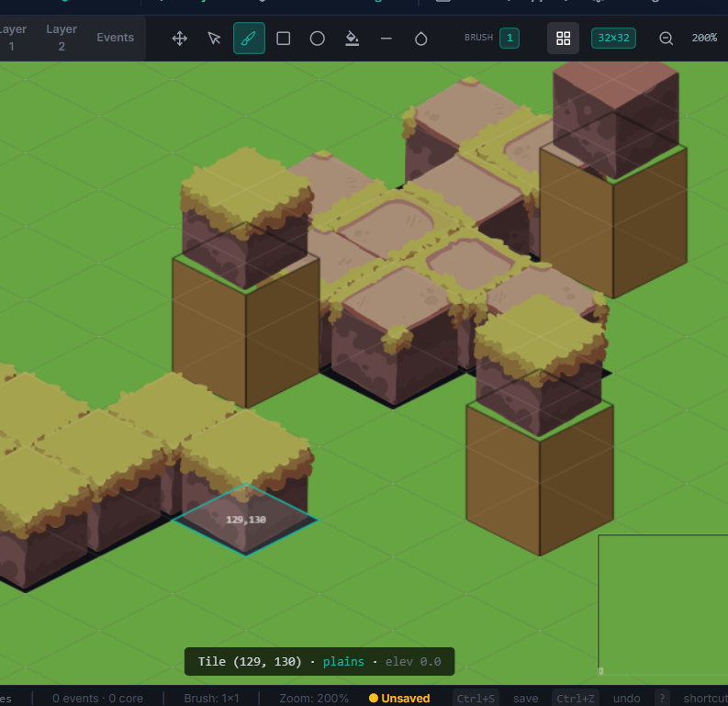Screen dimensions: 728x706
Task: Click the Brush: 1×1 status entry
Action: pos(211,698)
